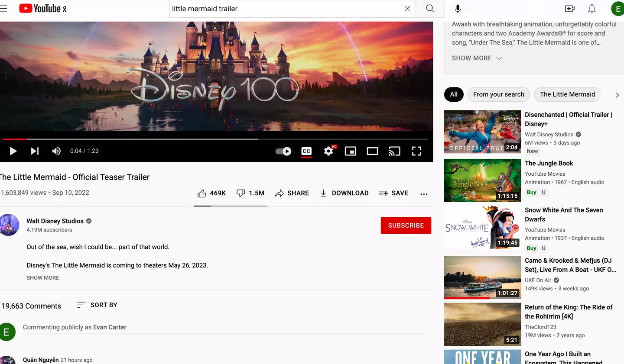
Task: Expand the video description with SHOW MORE
Action: 42,277
